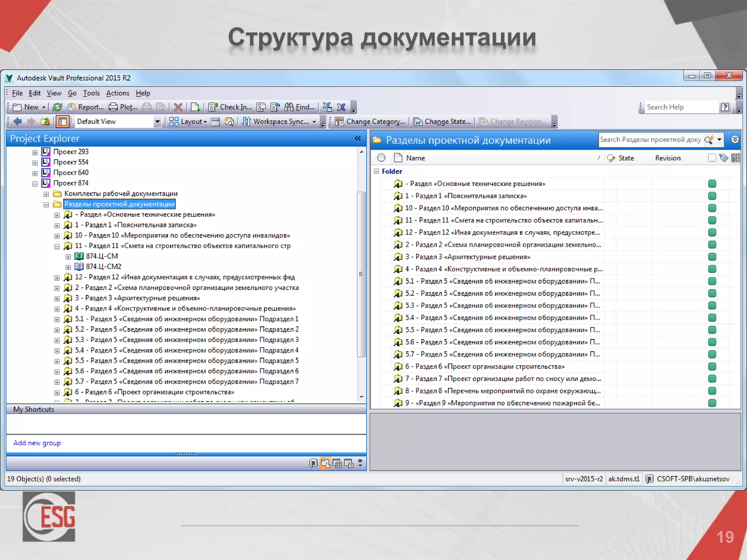
Task: Open search options dropdown arrow
Action: (719, 140)
